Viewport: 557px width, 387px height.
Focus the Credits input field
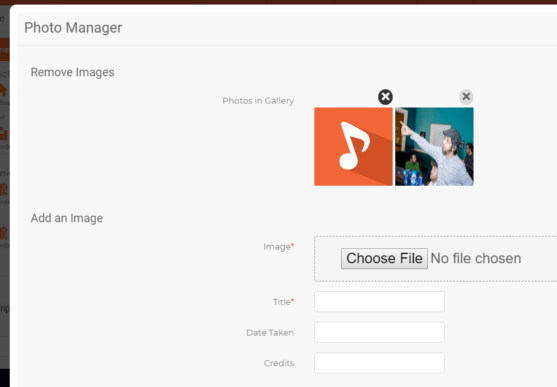pos(379,363)
